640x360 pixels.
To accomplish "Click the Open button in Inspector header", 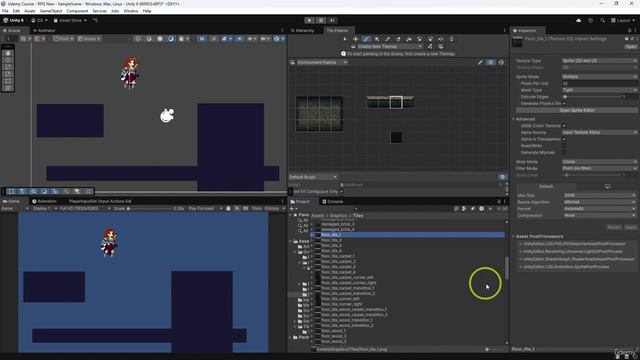I will pyautogui.click(x=631, y=47).
